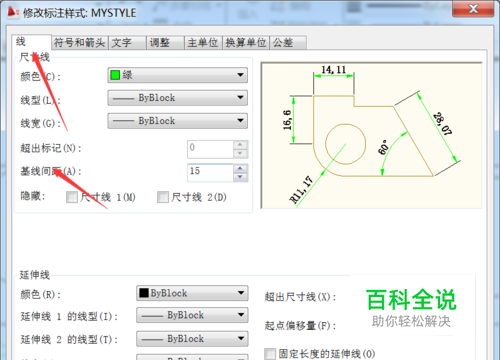The image size is (500, 360).
Task: Click the black swatch in 颜色(R) dropdown
Action: (144, 293)
